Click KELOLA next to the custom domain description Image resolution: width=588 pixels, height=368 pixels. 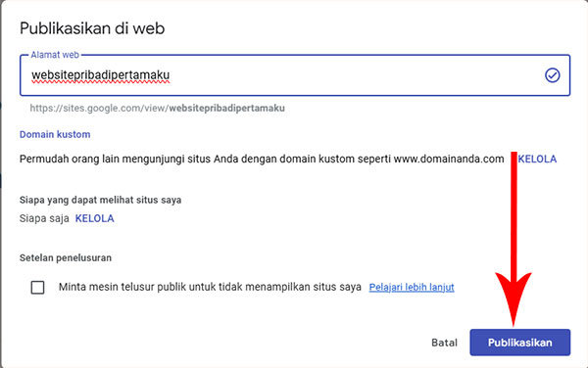point(537,160)
